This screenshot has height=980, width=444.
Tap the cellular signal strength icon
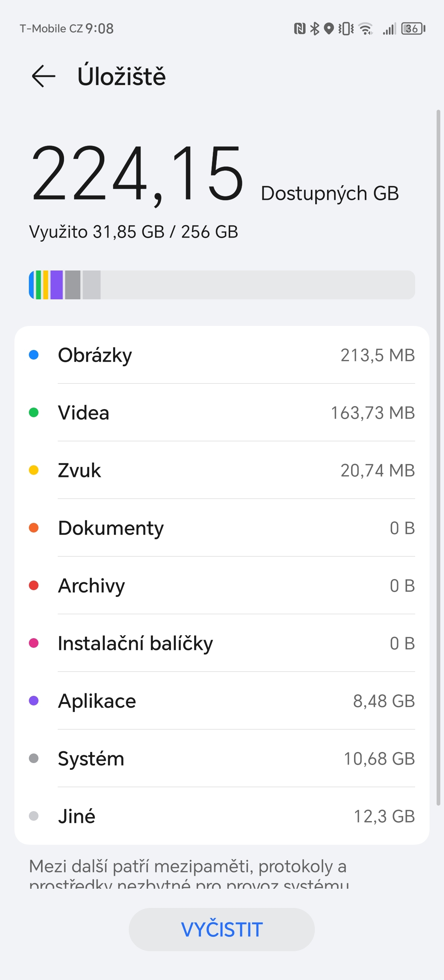(389, 28)
